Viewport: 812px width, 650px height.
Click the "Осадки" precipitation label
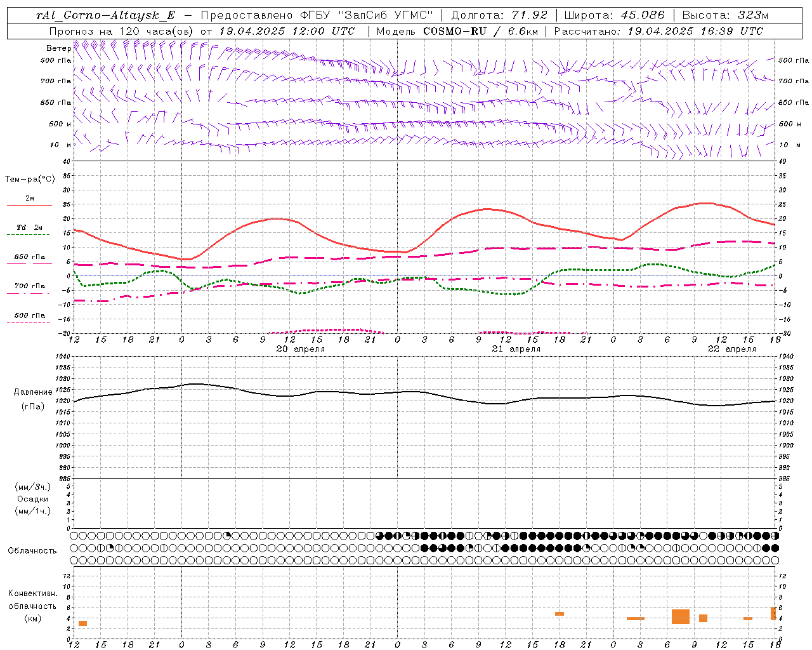click(x=33, y=499)
